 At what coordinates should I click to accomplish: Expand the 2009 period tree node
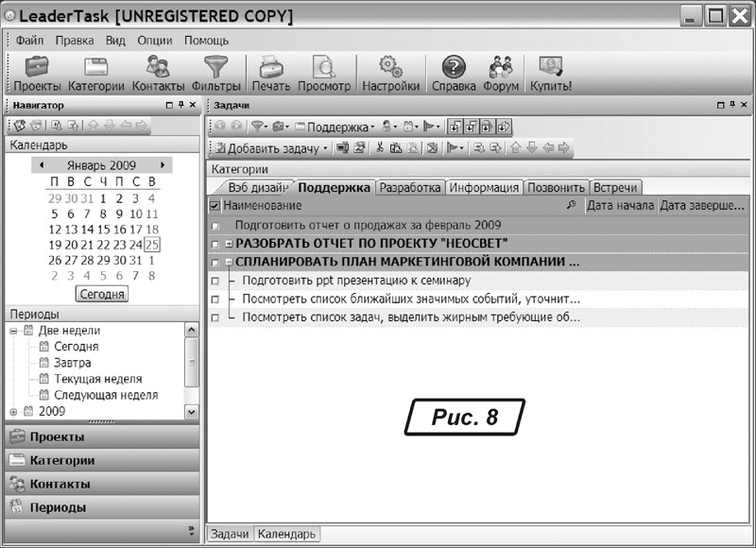[x=13, y=412]
